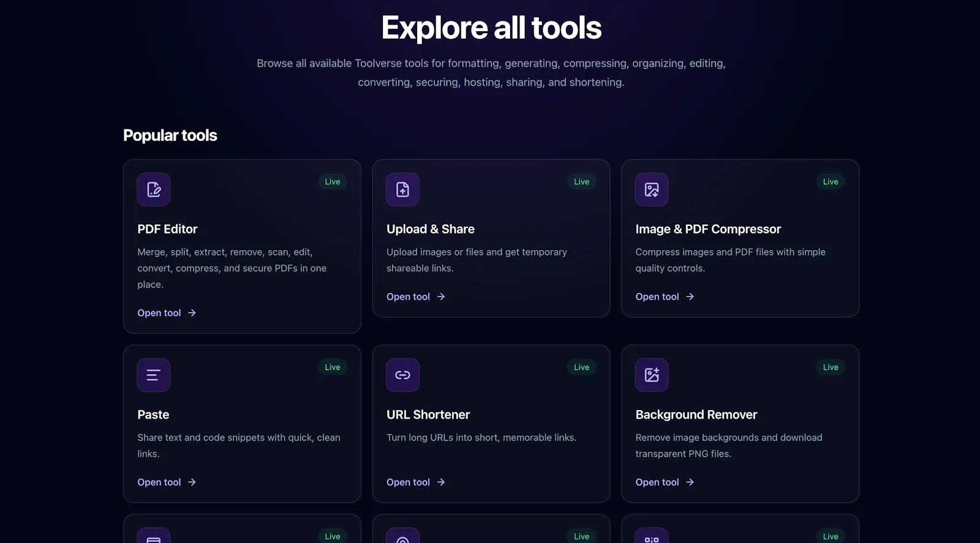This screenshot has width=980, height=543.
Task: Click the URL Shortener link icon
Action: 402,375
